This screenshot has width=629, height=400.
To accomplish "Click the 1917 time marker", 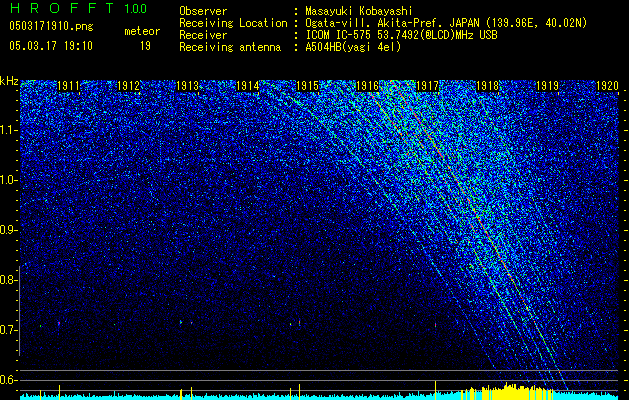I will point(428,86).
